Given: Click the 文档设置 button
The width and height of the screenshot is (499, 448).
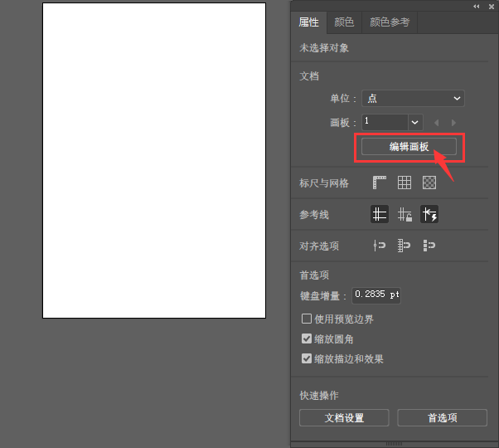Looking at the screenshot, I should 344,417.
